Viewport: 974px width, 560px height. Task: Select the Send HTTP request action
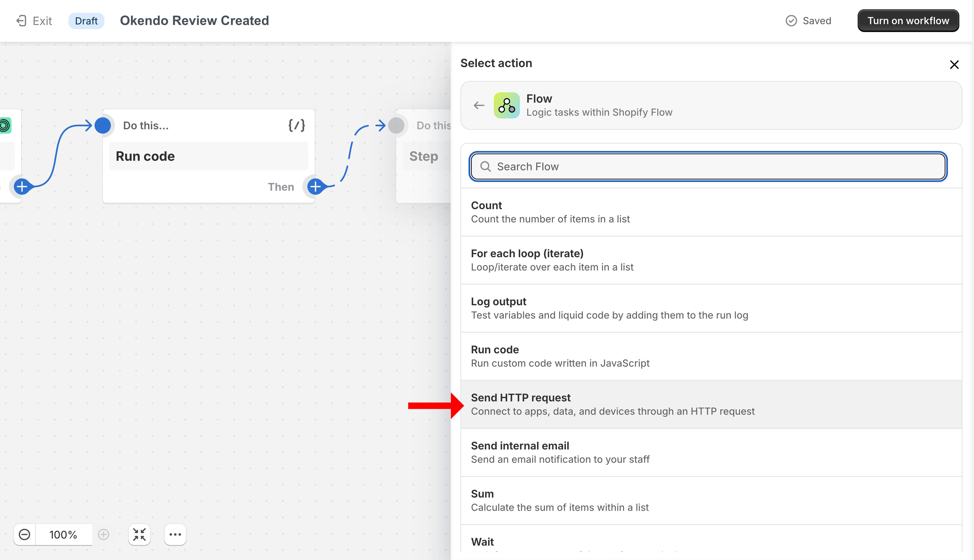pos(711,404)
